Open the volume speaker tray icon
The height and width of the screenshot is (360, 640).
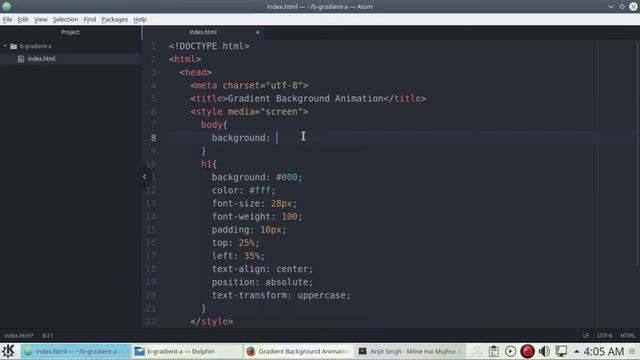pos(544,351)
